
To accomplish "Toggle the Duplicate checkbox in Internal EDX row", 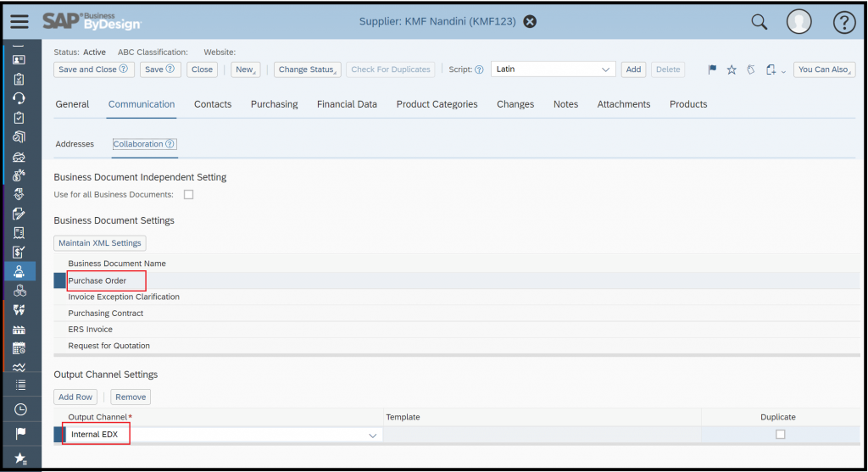I will (x=780, y=435).
